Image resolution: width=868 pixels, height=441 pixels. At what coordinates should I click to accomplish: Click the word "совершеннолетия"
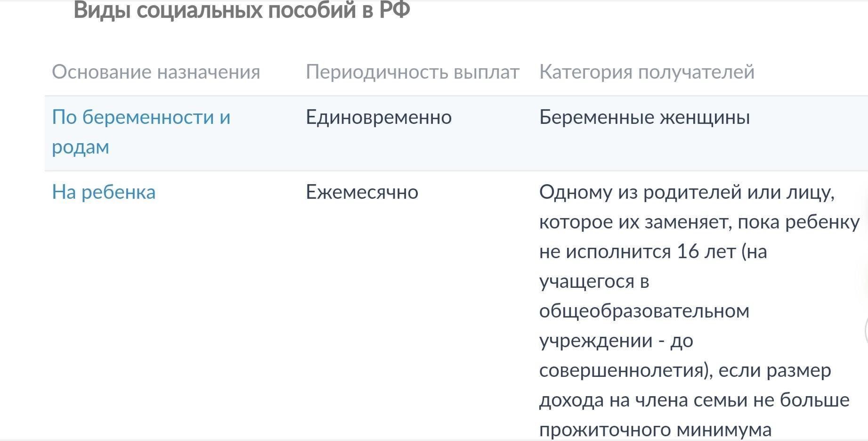622,370
